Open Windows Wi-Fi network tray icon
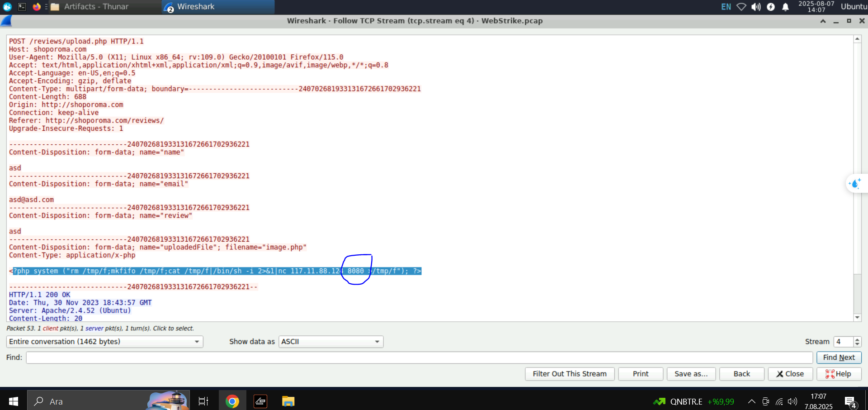This screenshot has height=410, width=868. (x=779, y=401)
